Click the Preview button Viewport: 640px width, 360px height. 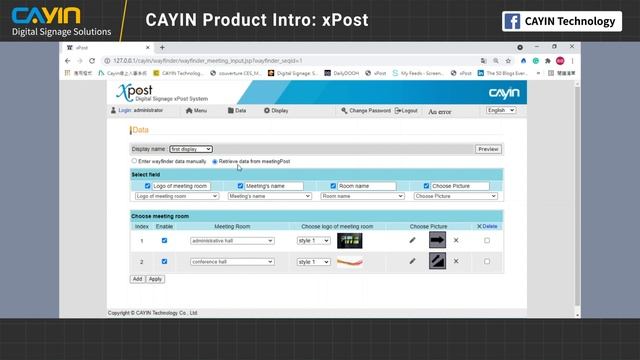tap(488, 149)
